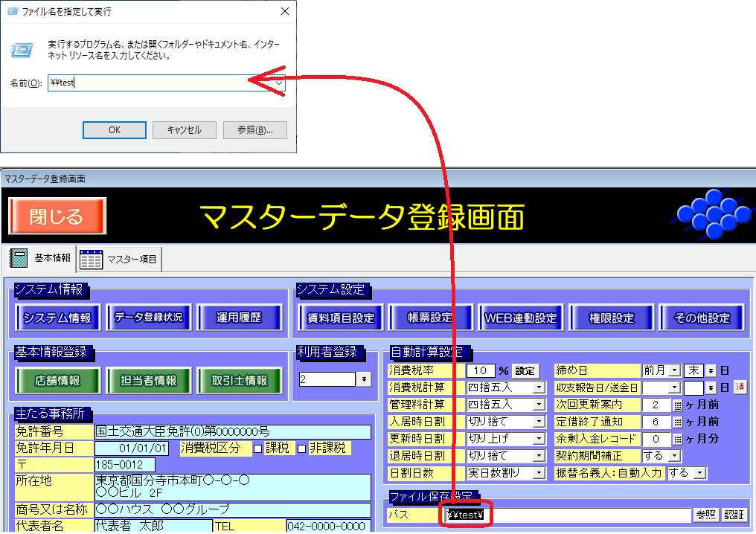Check the 非課税 checkbox
This screenshot has width=756, height=534.
pos(301,448)
